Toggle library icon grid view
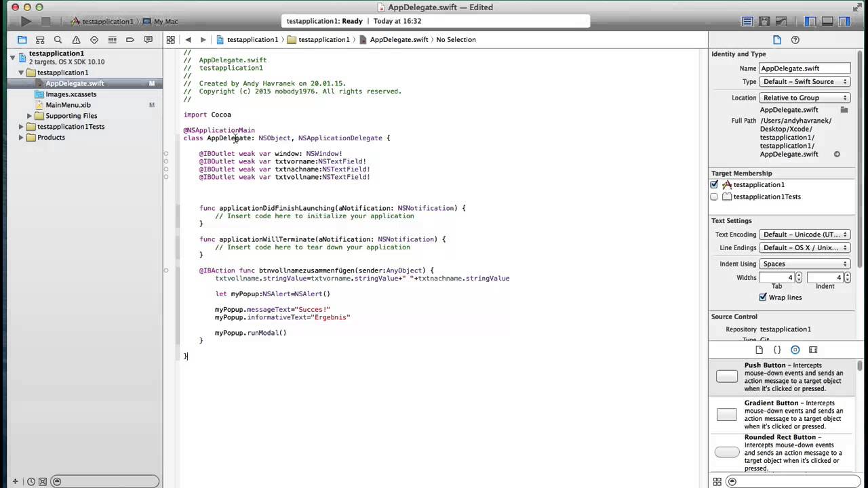This screenshot has width=868, height=488. (717, 482)
